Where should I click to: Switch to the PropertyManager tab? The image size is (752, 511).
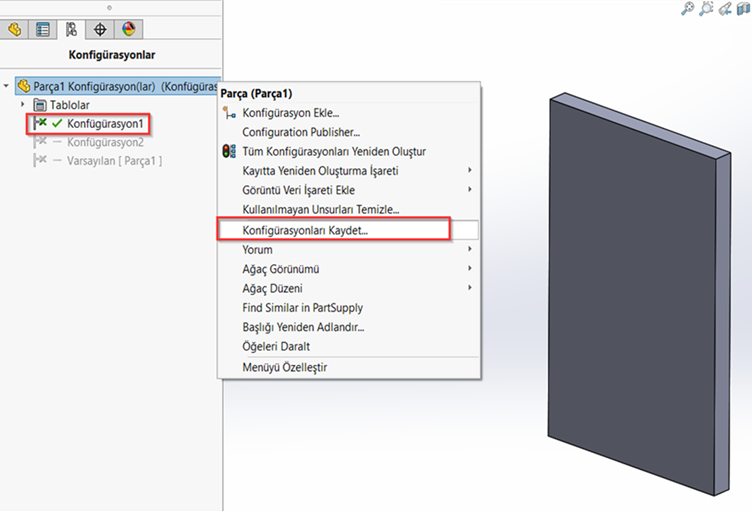43,29
